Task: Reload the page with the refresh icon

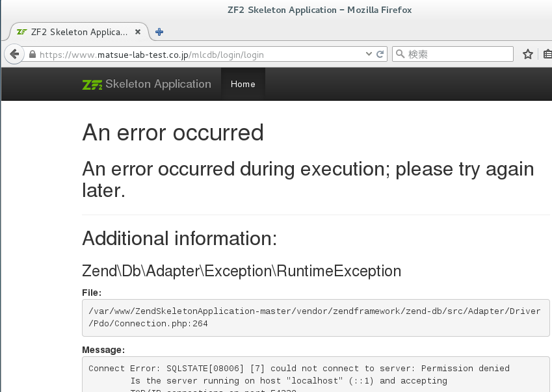Action: (x=380, y=55)
